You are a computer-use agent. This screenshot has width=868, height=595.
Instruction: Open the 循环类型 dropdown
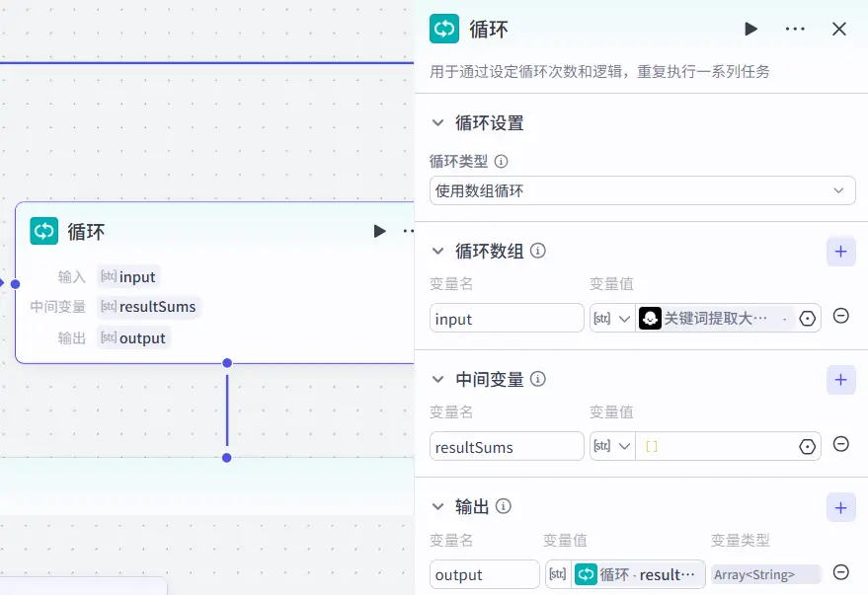tap(642, 190)
